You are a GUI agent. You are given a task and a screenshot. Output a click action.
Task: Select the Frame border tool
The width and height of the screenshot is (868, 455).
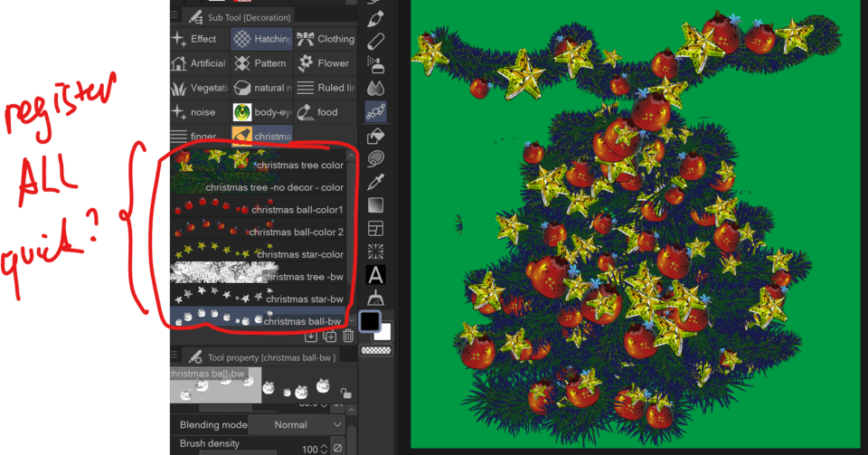(x=375, y=229)
